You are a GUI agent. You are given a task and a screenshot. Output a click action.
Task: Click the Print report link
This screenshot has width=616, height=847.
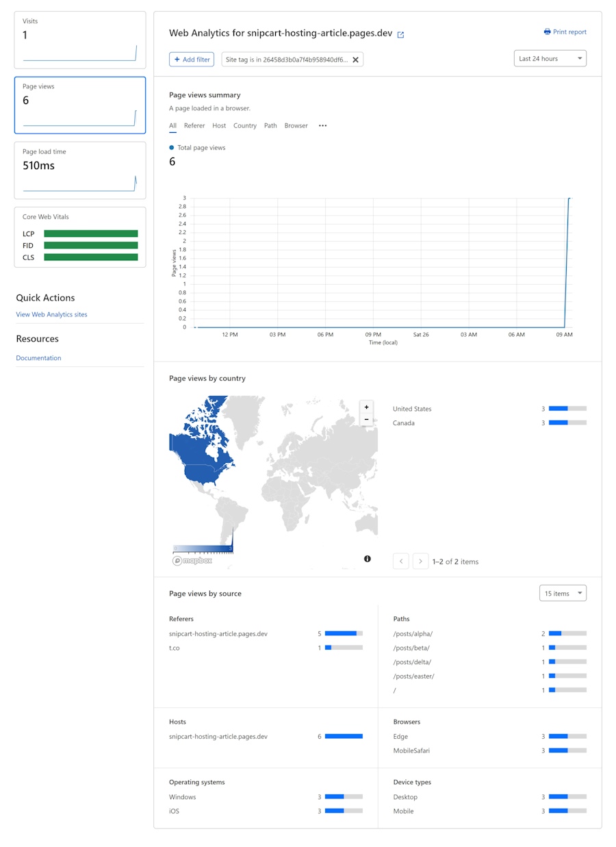(x=565, y=32)
